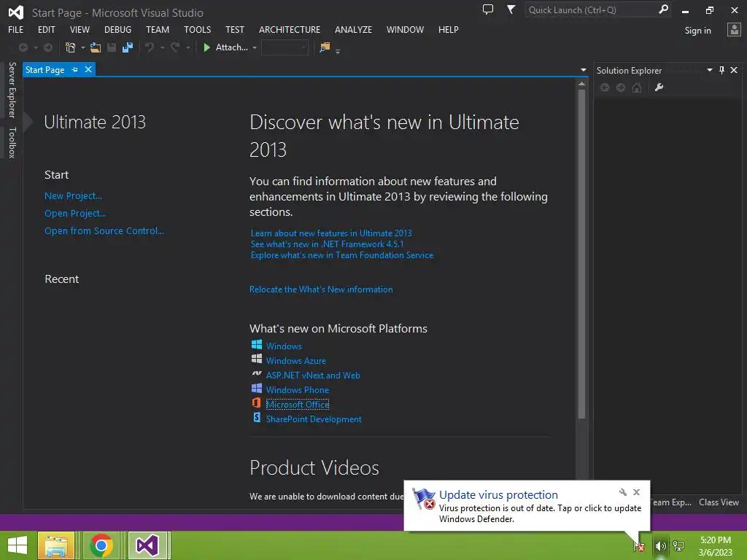Toggle the pin on Start Page tab
This screenshot has height=560, width=747.
pos(75,70)
